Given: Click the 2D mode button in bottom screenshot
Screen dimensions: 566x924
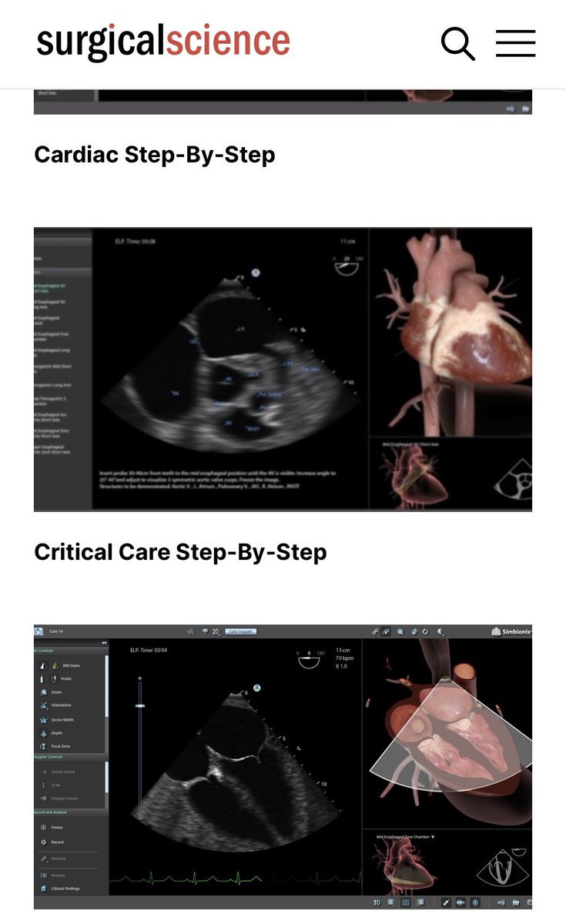Looking at the screenshot, I should (216, 631).
